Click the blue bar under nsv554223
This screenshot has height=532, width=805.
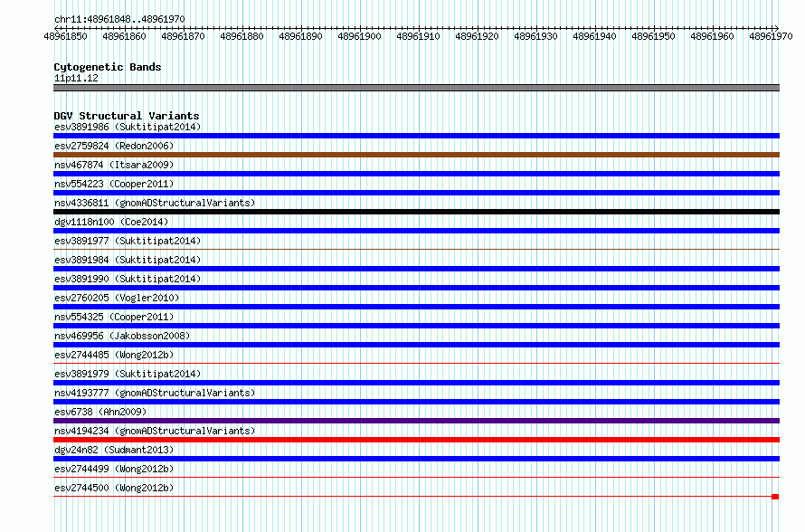coord(416,193)
